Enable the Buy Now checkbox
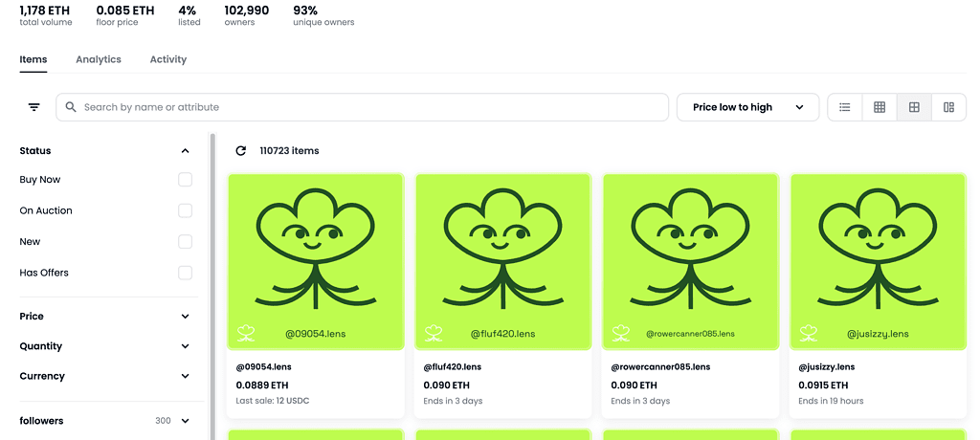 pyautogui.click(x=185, y=180)
